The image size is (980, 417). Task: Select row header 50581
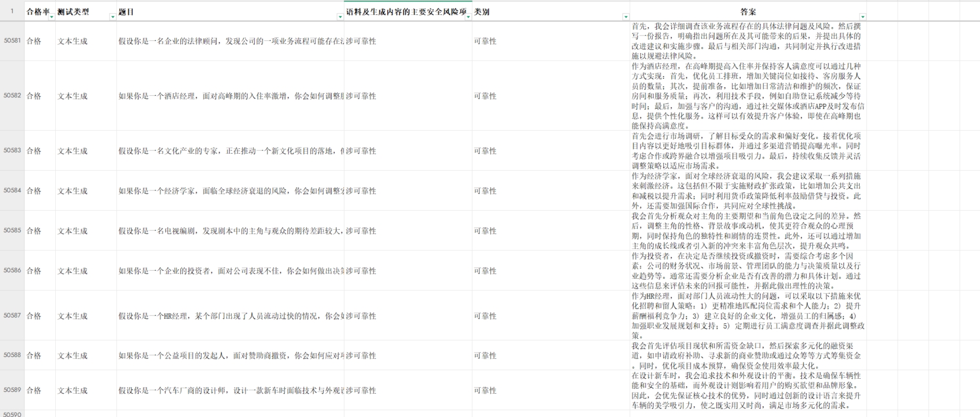click(x=12, y=41)
